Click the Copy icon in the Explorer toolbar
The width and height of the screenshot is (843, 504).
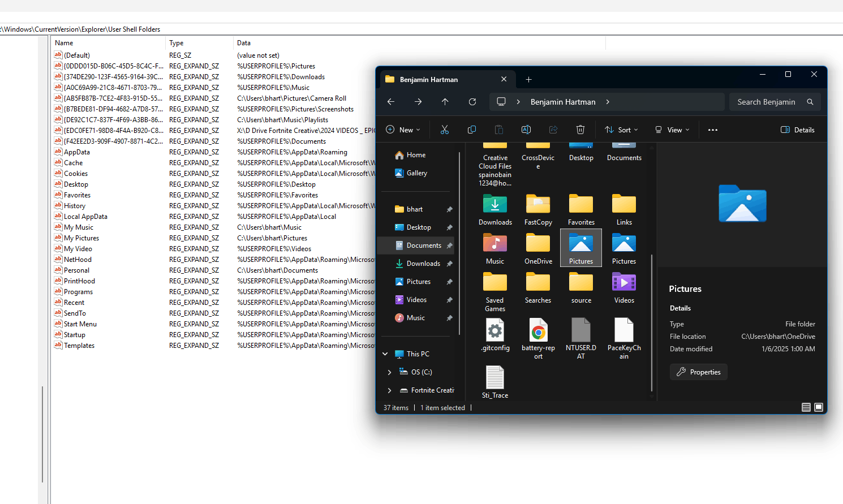point(472,130)
